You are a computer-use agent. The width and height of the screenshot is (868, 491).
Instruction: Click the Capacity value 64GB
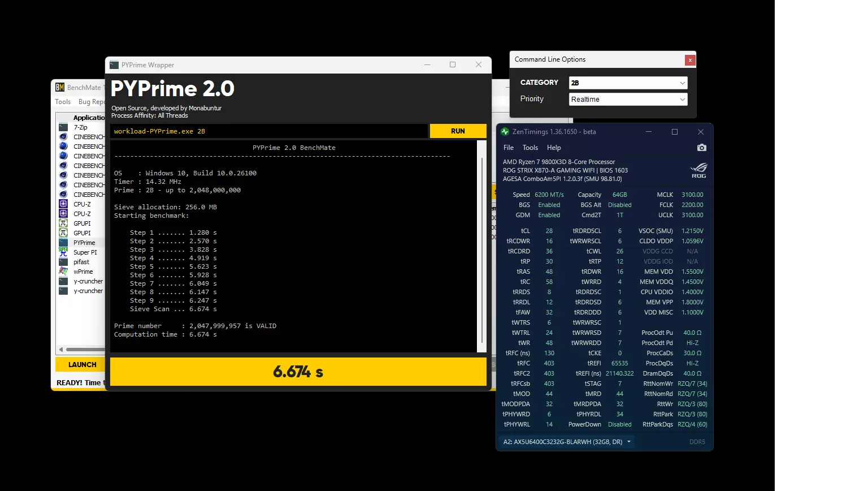point(620,195)
